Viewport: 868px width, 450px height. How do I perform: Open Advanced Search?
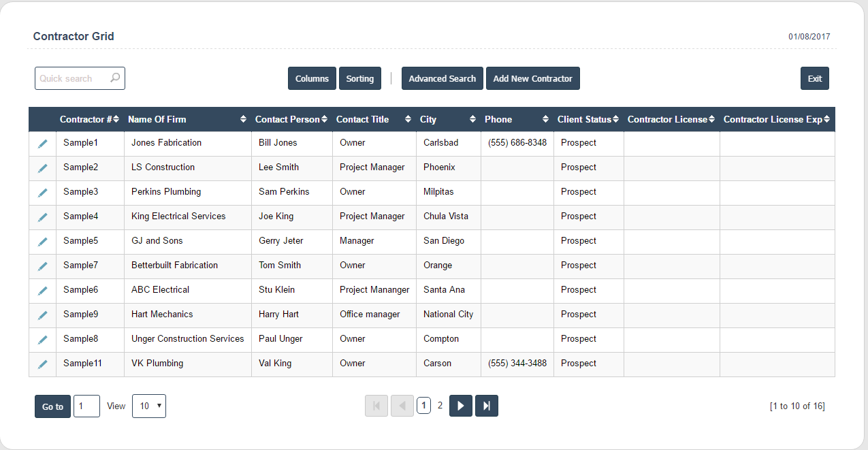tap(442, 78)
